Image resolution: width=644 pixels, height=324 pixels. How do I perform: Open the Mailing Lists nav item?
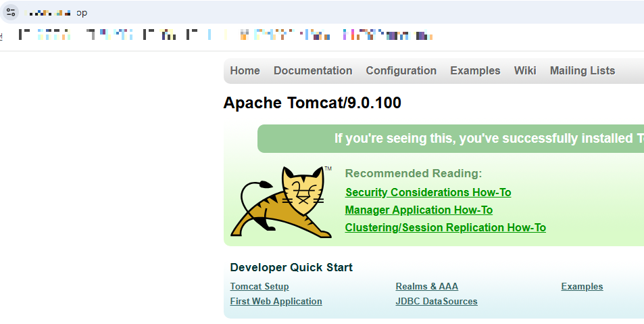click(x=583, y=71)
